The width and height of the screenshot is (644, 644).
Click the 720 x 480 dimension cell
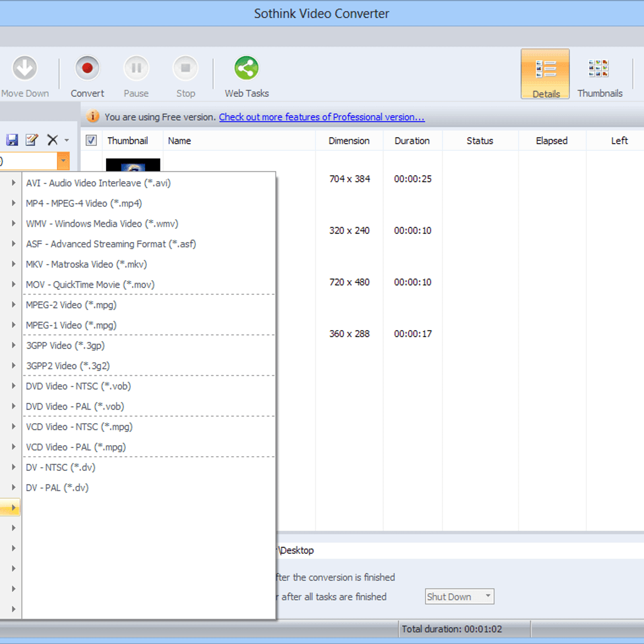(349, 282)
